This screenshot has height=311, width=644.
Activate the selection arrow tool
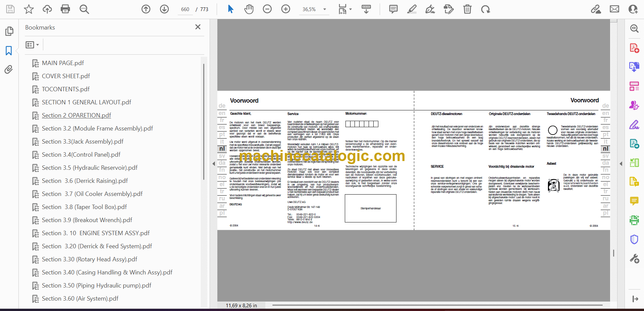click(230, 9)
